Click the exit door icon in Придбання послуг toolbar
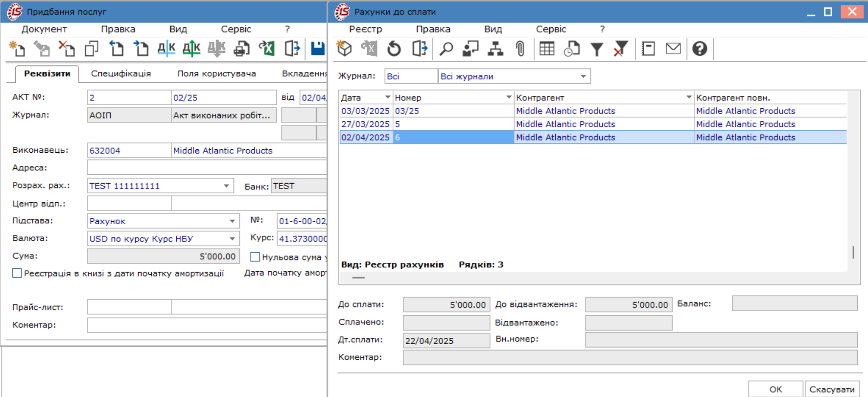The height and width of the screenshot is (397, 868). click(292, 48)
